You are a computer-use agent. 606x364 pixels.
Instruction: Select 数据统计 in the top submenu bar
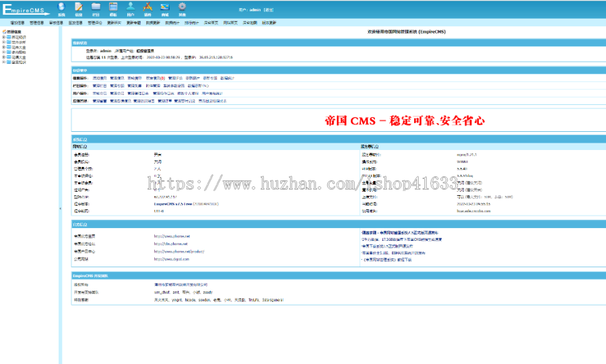(x=172, y=23)
